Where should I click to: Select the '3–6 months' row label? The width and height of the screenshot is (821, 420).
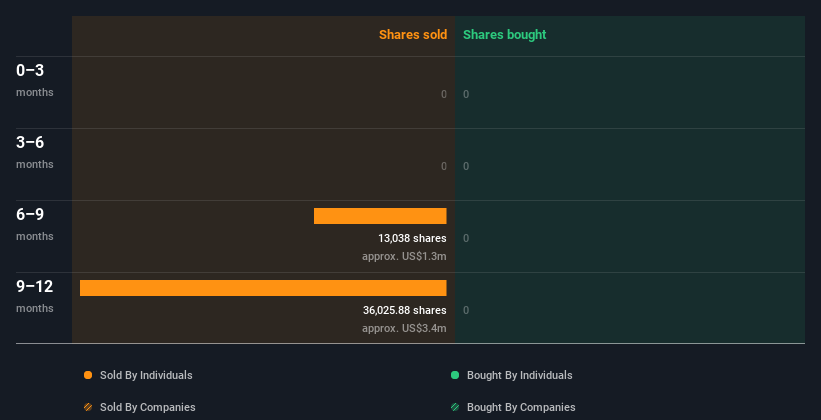35,152
